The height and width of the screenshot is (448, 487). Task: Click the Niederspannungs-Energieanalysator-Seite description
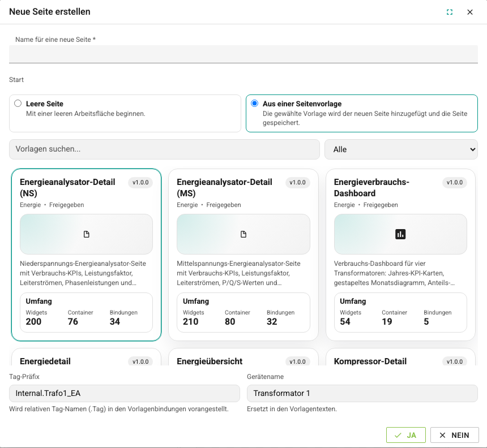(83, 273)
